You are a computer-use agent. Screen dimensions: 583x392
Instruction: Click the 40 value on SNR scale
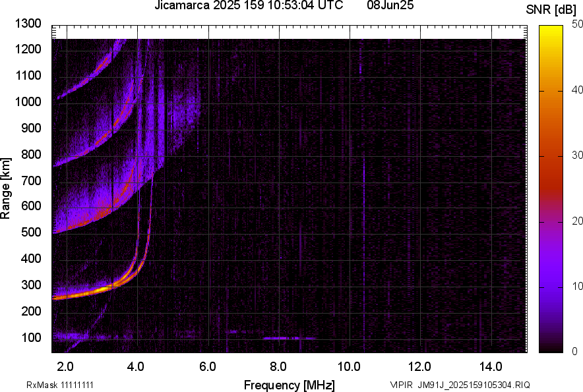click(578, 90)
